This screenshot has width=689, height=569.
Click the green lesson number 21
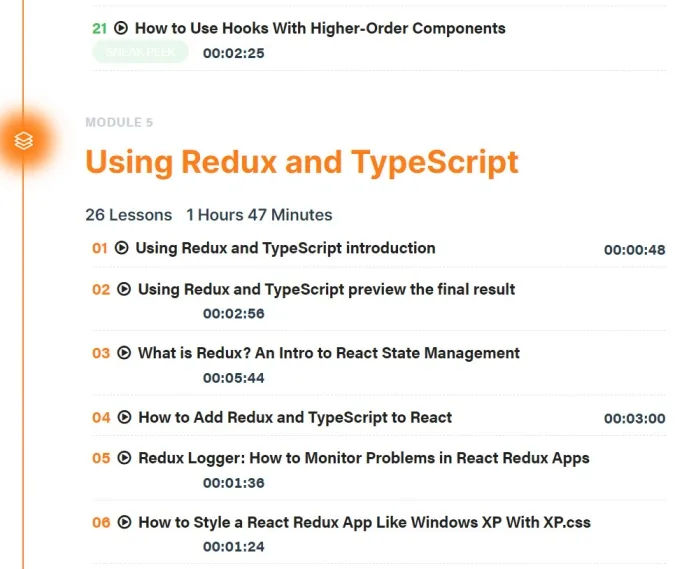click(99, 29)
